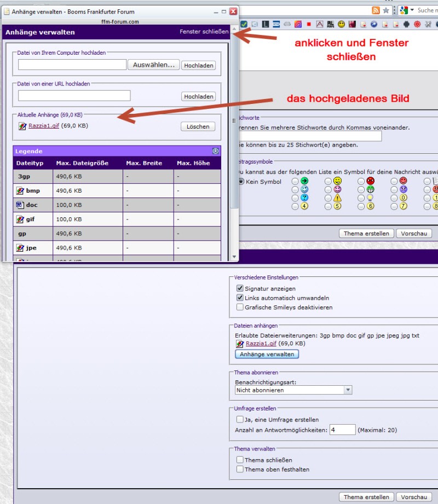Click the blue round arrow toolbar icon
Image resolution: width=438 pixels, height=504 pixels.
(x=374, y=24)
